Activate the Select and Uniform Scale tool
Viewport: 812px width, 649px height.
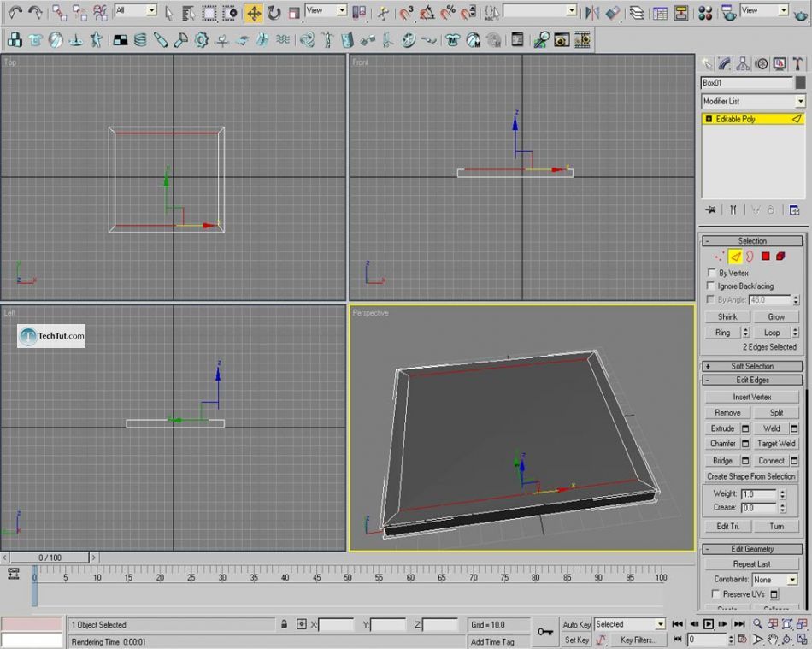pyautogui.click(x=294, y=13)
